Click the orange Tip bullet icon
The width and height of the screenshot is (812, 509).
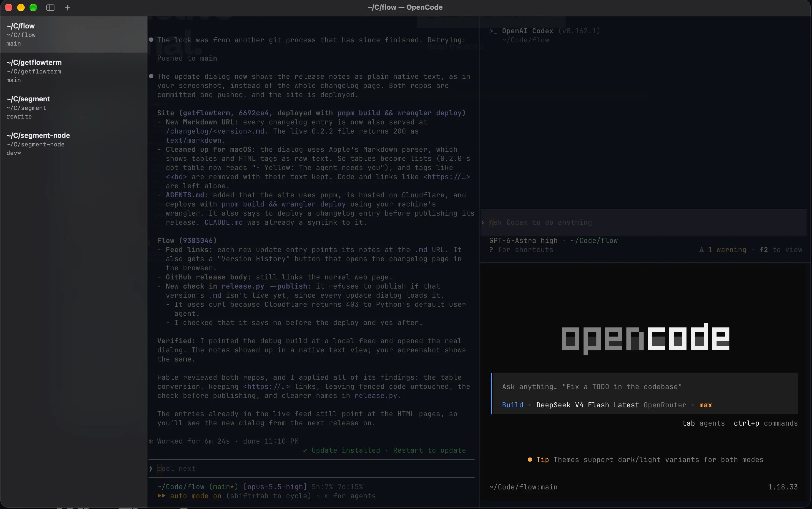(x=530, y=459)
